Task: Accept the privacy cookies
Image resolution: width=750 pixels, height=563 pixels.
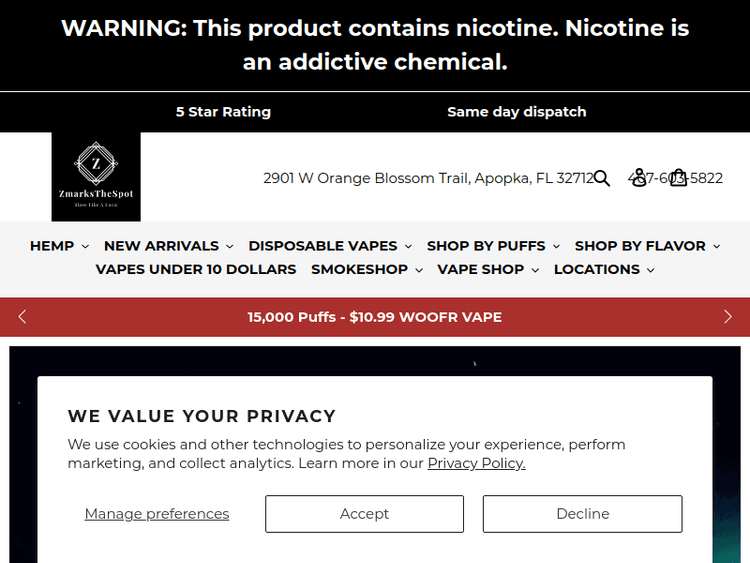Action: click(x=364, y=514)
